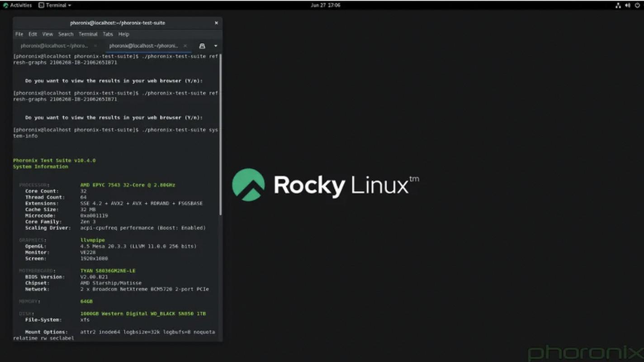This screenshot has height=362, width=644.
Task: Click the '64GB' memory value
Action: [x=86, y=301]
